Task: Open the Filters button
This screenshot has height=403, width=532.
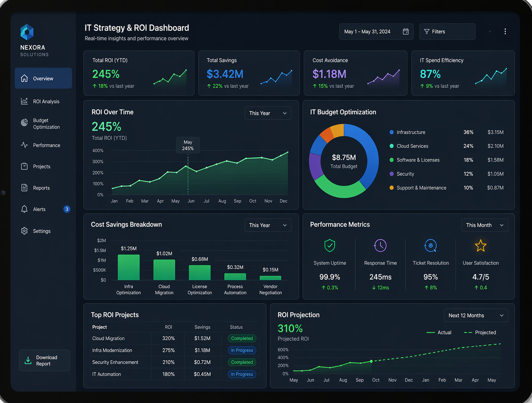Action: pos(447,31)
